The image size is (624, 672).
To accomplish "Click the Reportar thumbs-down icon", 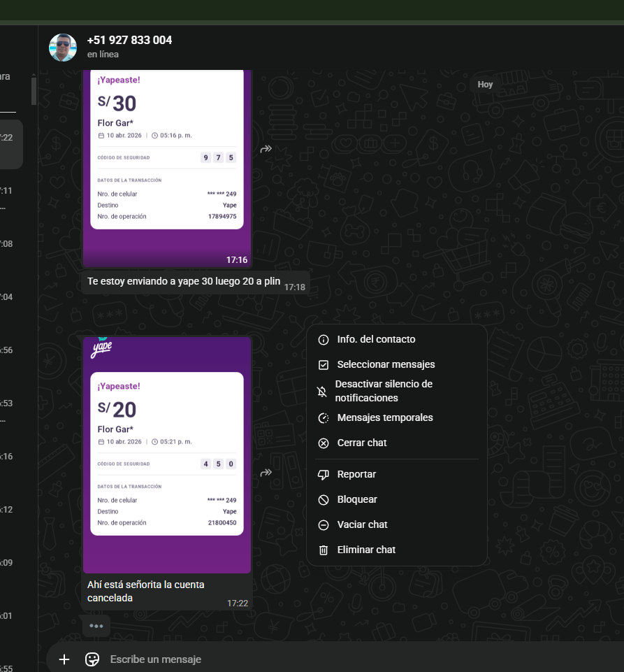I will point(323,475).
